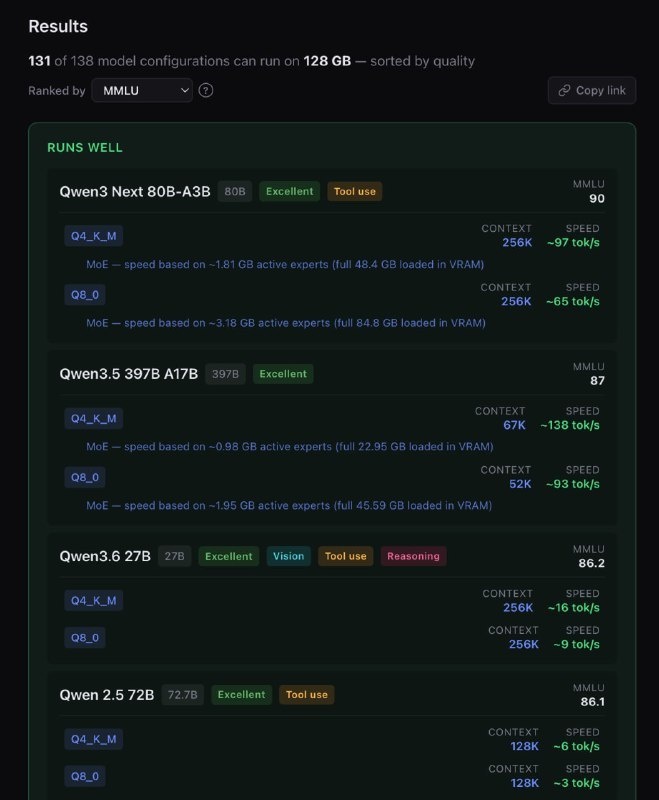Click the MMLU score 90
The width and height of the screenshot is (659, 800).
[x=597, y=198]
